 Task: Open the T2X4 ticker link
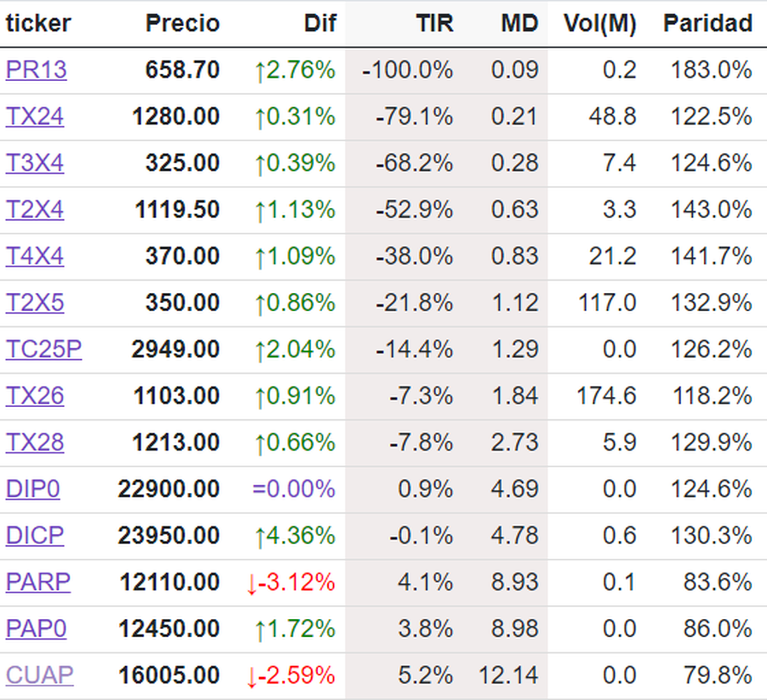pyautogui.click(x=35, y=210)
